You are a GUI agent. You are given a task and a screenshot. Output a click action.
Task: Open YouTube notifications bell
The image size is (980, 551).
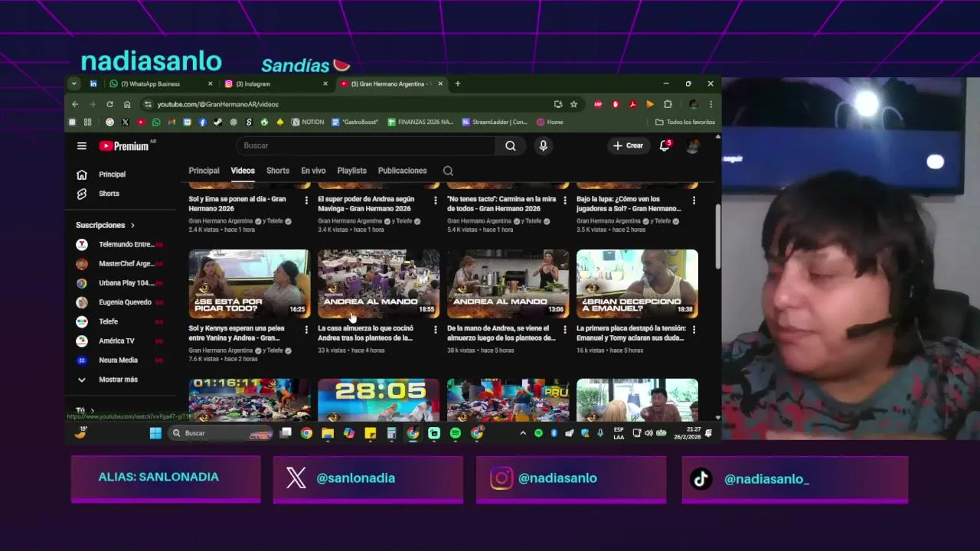point(665,145)
